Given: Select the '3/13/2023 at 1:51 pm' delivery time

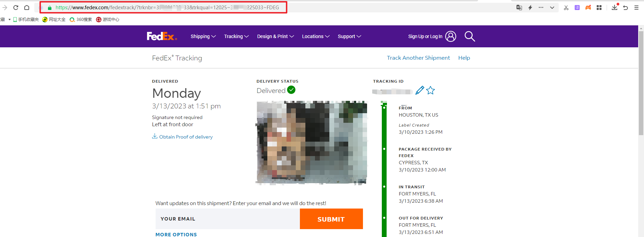Looking at the screenshot, I should click(x=186, y=106).
